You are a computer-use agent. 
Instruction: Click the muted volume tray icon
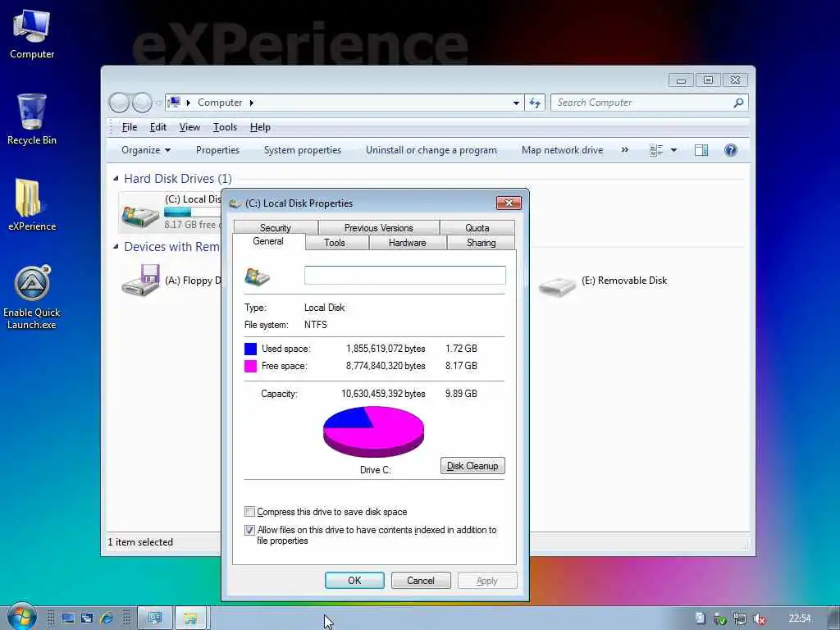(759, 619)
